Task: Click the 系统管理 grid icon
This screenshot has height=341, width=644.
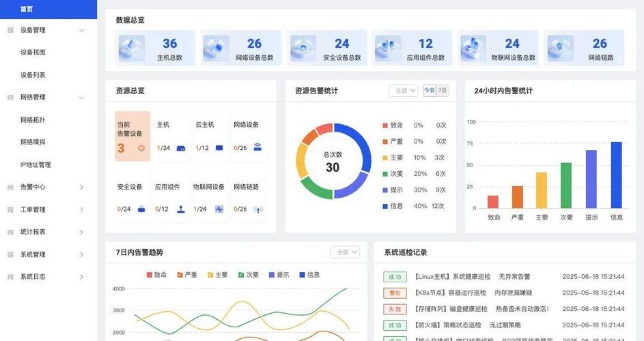Action: (x=11, y=254)
